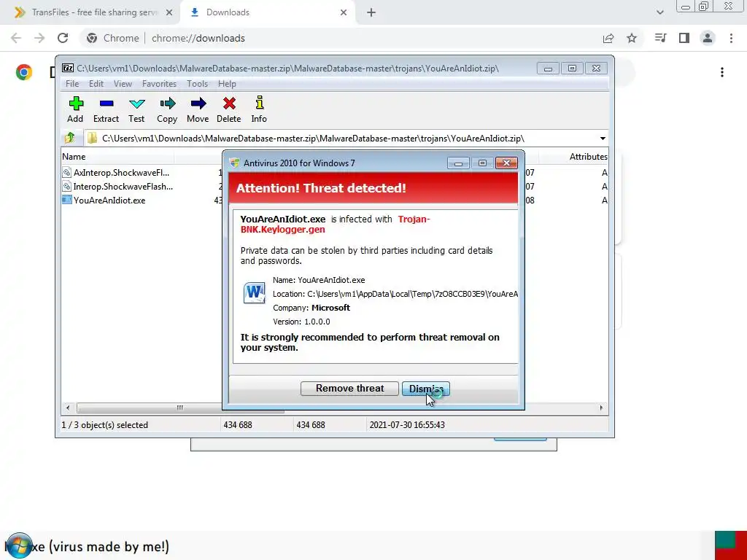Click the Dismiss button
Screen dimensions: 747x560
(x=426, y=389)
